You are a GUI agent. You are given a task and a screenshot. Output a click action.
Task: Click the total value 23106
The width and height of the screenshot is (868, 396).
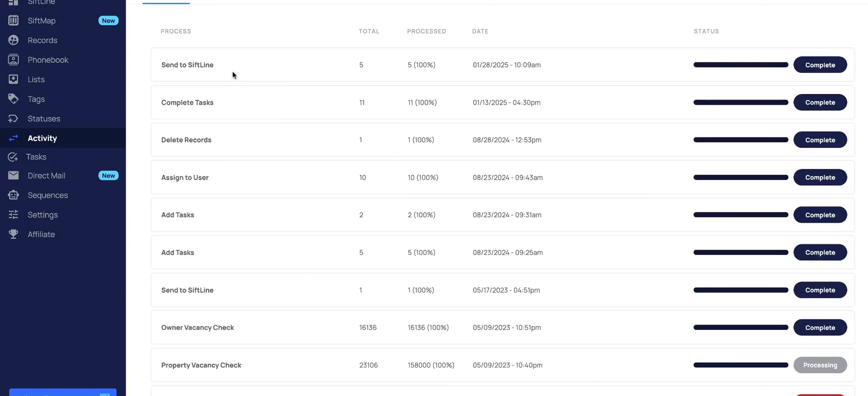368,365
